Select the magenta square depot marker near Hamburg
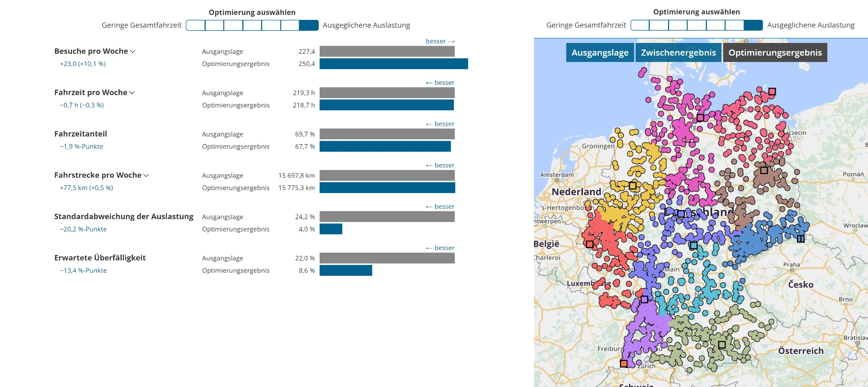Image resolution: width=868 pixels, height=387 pixels. (700, 118)
